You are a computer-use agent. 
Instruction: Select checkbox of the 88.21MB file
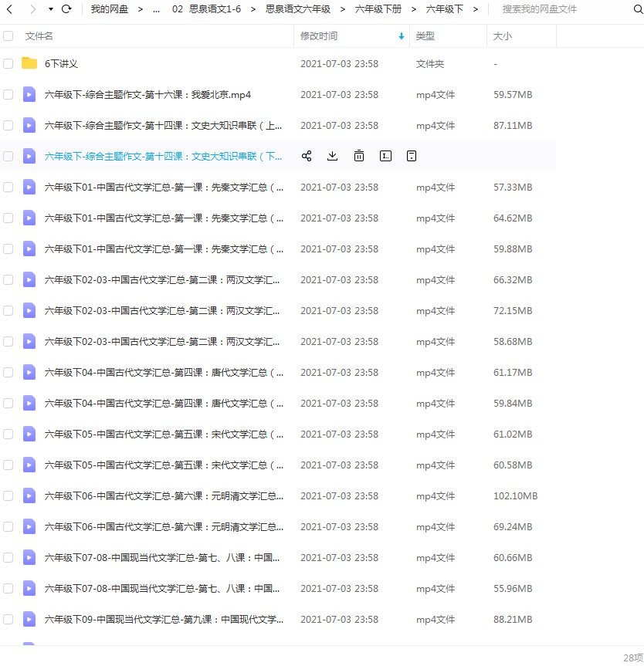point(8,619)
